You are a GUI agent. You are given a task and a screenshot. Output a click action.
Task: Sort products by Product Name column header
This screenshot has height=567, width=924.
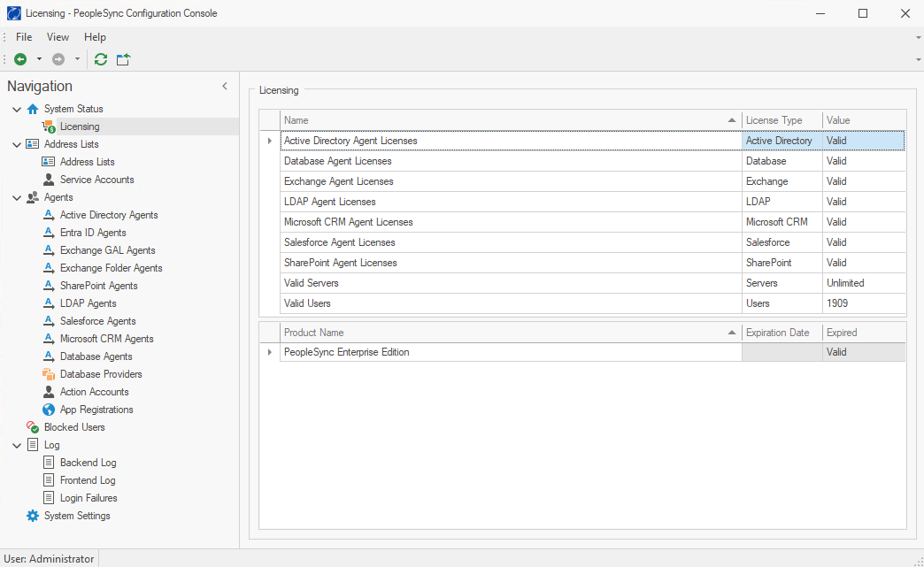[511, 333]
